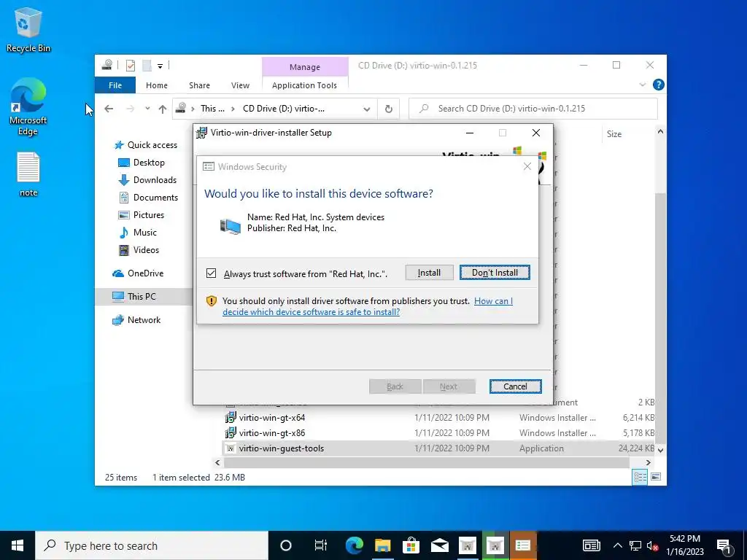Switch to details view layout icon

pos(640,477)
